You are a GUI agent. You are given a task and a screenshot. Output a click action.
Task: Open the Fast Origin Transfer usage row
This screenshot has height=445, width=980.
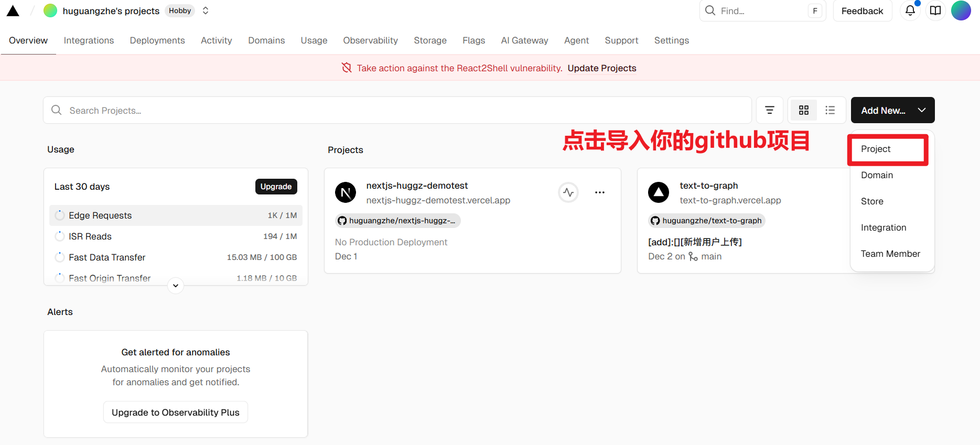point(176,278)
